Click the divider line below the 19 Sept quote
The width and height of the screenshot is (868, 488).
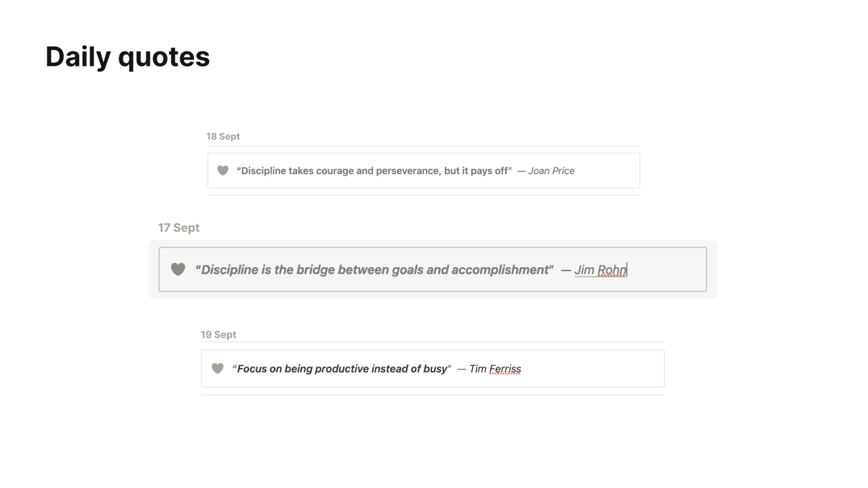[433, 394]
